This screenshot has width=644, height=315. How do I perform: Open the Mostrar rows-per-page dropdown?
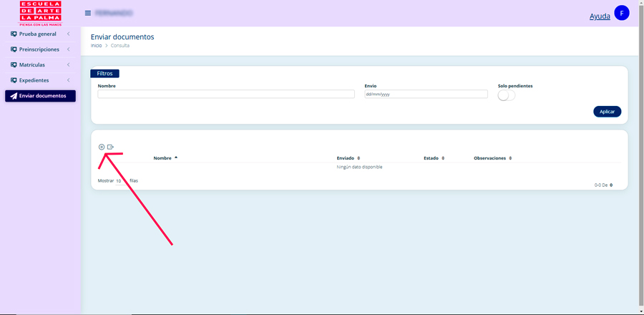coord(121,181)
